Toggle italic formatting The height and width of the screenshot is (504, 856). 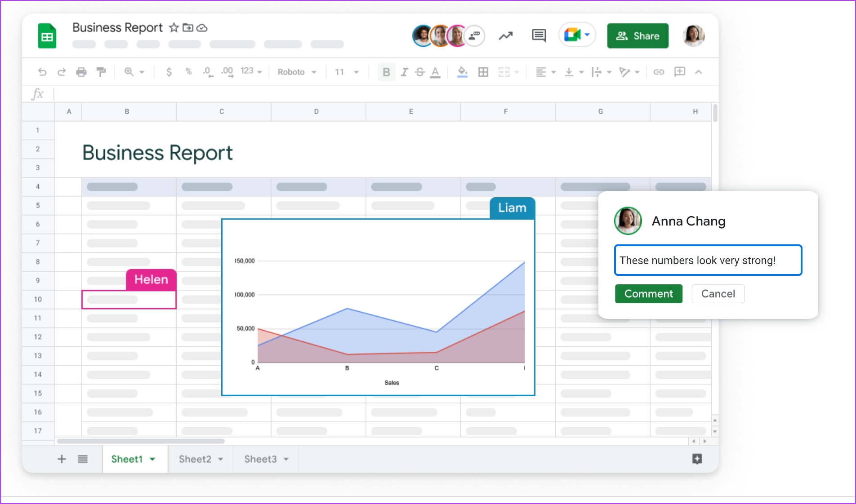tap(404, 72)
